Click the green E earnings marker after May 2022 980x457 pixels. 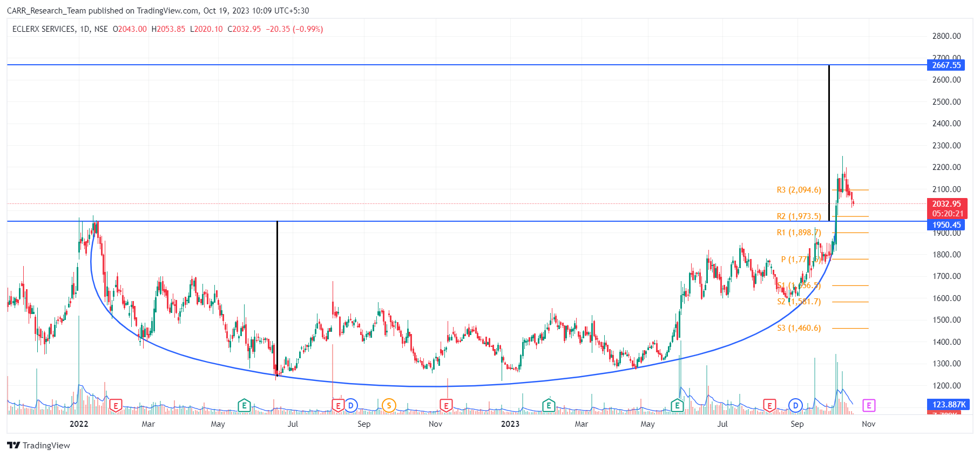[244, 405]
